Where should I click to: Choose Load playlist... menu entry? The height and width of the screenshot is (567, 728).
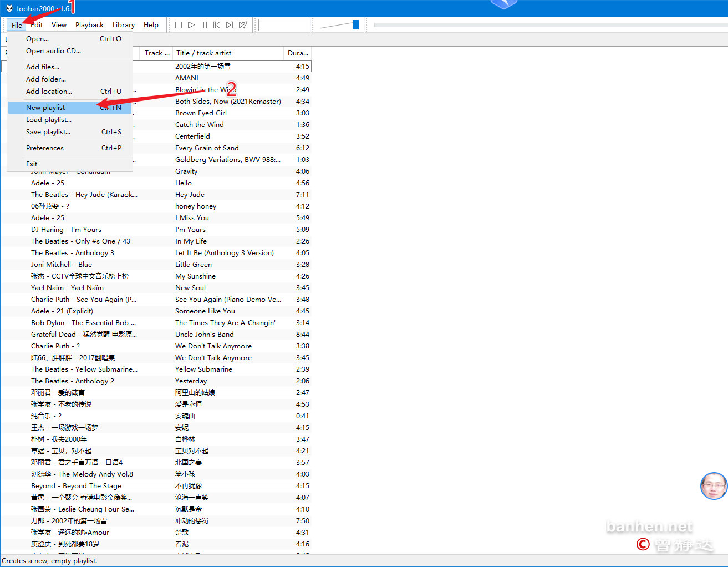(70, 120)
